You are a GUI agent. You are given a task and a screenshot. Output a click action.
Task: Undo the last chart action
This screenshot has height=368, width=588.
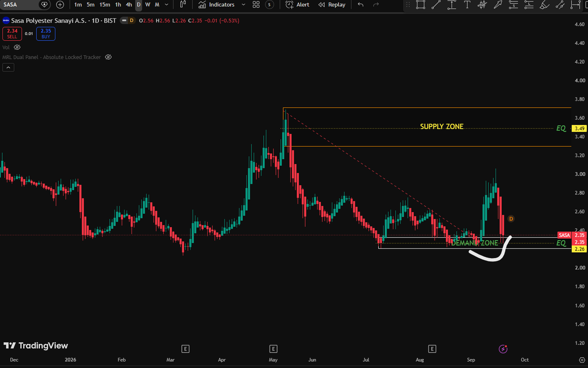(x=361, y=4)
